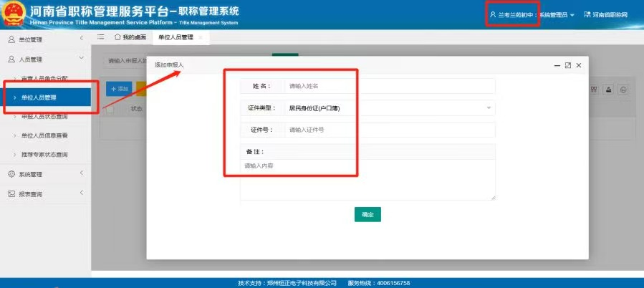Screen dimensions: 644x288
Task: Click the 添加申报人 dialog title
Action: pos(169,65)
